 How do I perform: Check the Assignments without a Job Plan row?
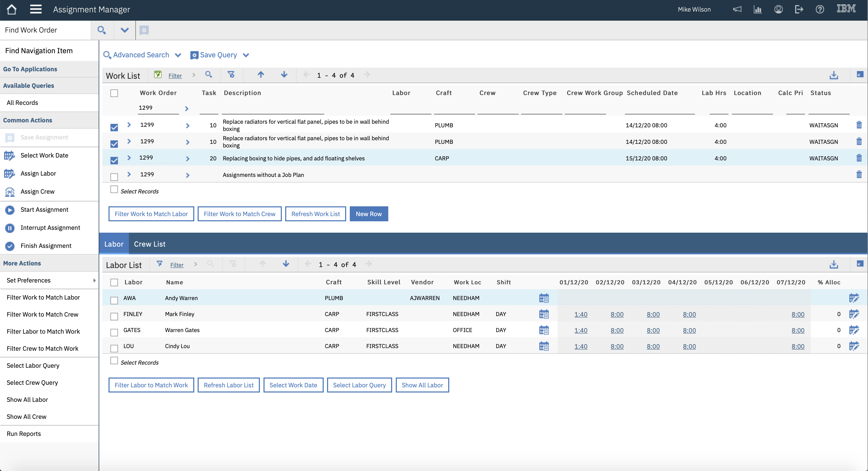pos(114,177)
